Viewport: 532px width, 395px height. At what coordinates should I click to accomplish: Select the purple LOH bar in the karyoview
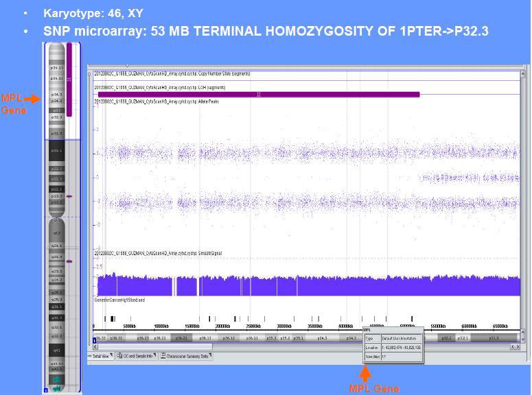click(69, 80)
